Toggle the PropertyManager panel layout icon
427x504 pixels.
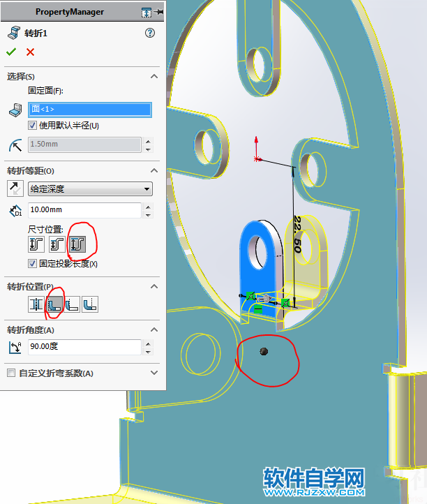click(147, 13)
